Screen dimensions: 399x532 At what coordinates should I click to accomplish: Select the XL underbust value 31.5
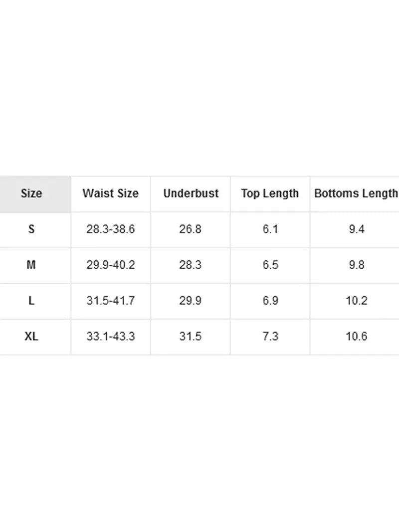pos(191,337)
